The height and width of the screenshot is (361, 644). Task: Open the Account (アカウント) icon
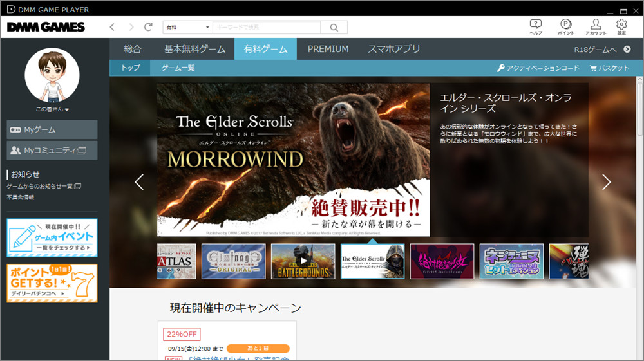(596, 26)
